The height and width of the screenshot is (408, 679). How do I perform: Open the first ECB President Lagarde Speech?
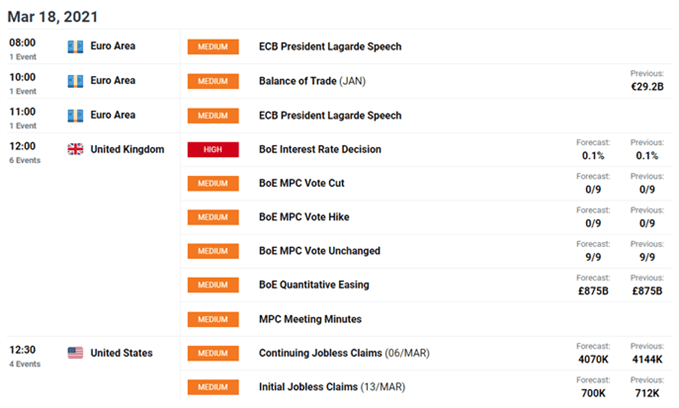(330, 46)
